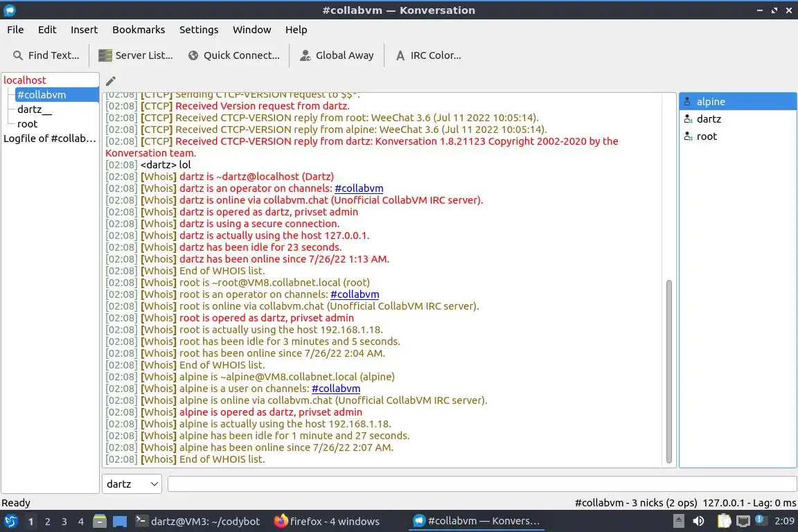The width and height of the screenshot is (798, 532).
Task: Click 'alpine has been online since 7/26/22 2:07 AM' line
Action: tap(286, 447)
